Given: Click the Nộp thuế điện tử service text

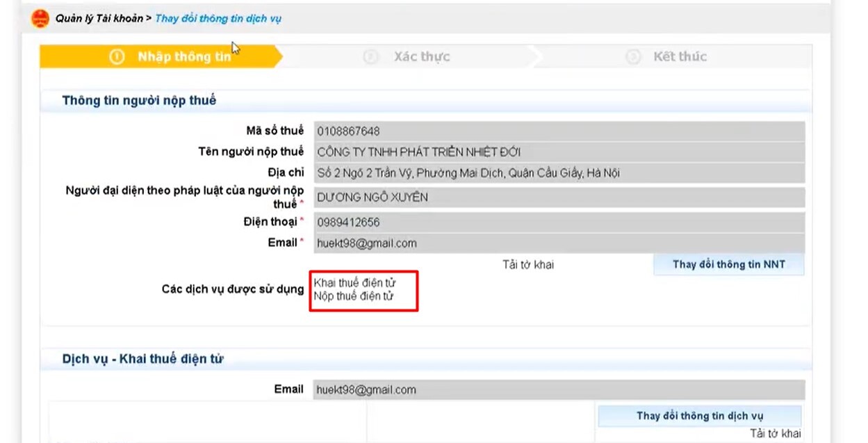Looking at the screenshot, I should tap(354, 296).
